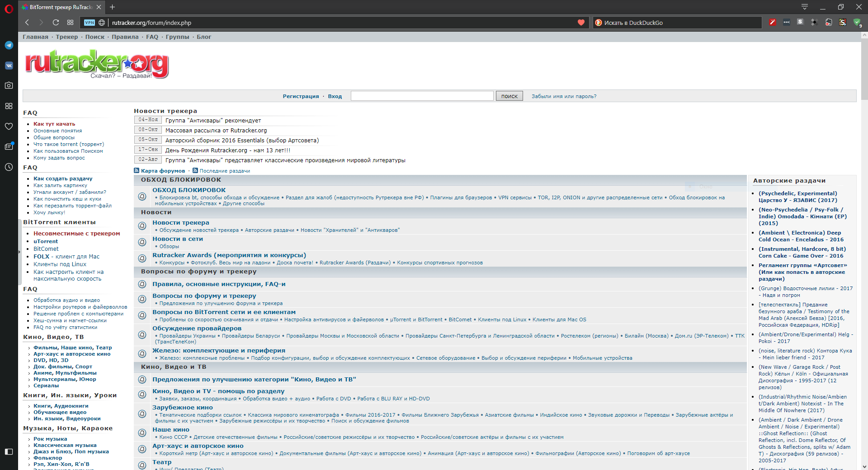
Task: Click forum icon beside Новости трекера
Action: point(142,226)
